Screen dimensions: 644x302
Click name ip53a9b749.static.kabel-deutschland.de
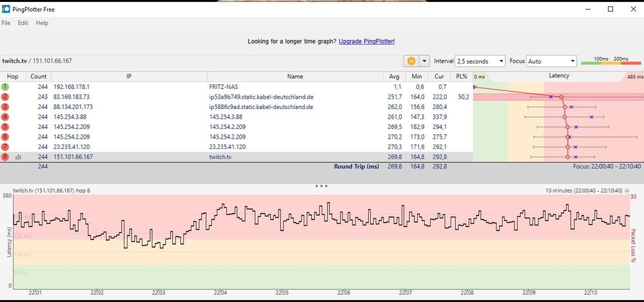pos(261,97)
